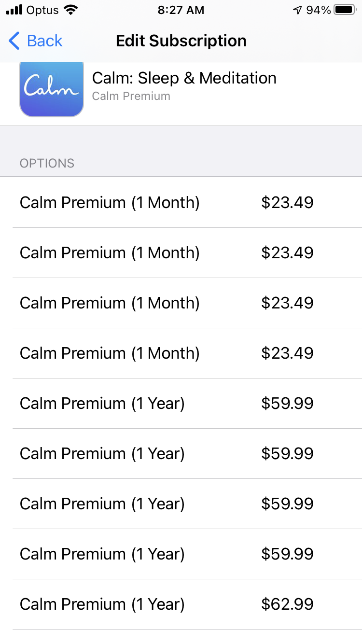This screenshot has height=644, width=362.
Task: Choose the $62.99 Calm Premium (1 Year) option
Action: coord(181,604)
